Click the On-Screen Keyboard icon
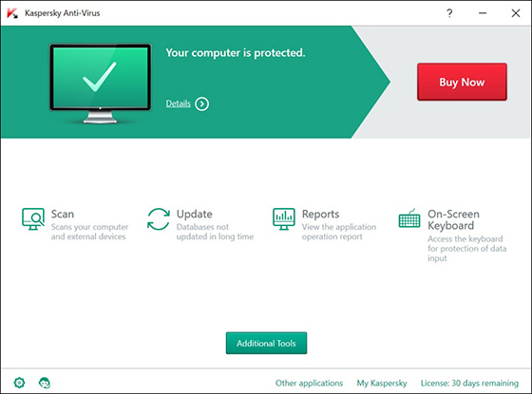Screen dimensions: 532x394 click(x=409, y=218)
